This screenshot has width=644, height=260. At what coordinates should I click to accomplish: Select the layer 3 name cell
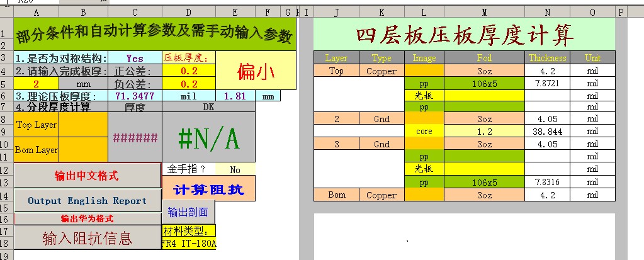(x=336, y=144)
